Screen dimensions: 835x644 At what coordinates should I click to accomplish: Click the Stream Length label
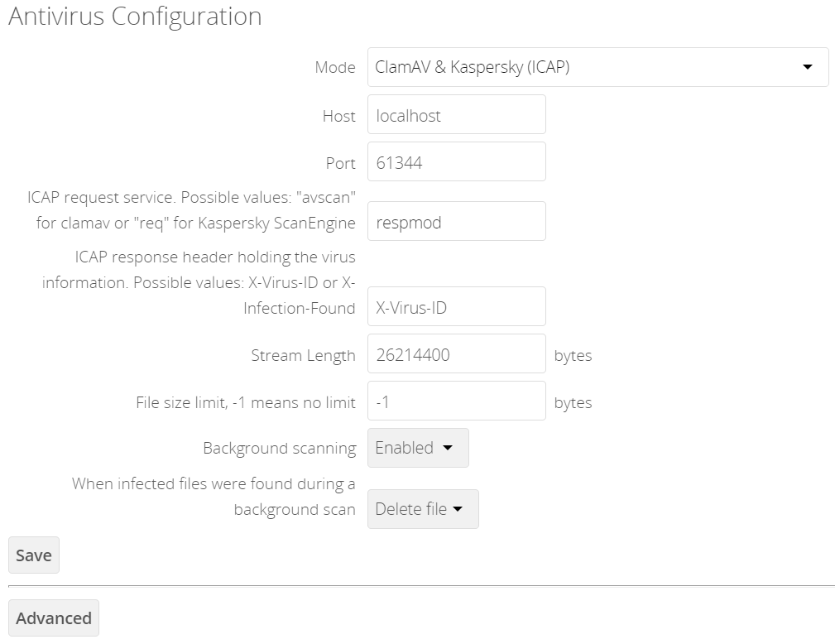[303, 355]
